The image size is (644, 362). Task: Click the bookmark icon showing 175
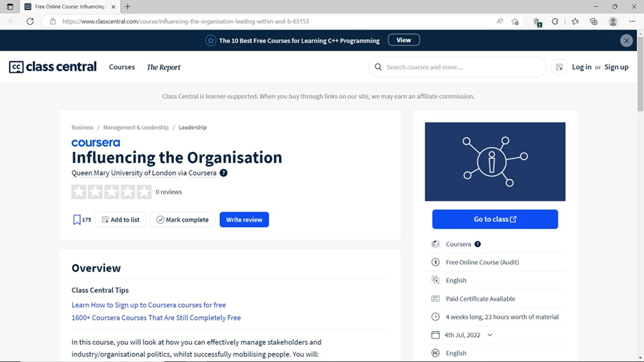(77, 220)
